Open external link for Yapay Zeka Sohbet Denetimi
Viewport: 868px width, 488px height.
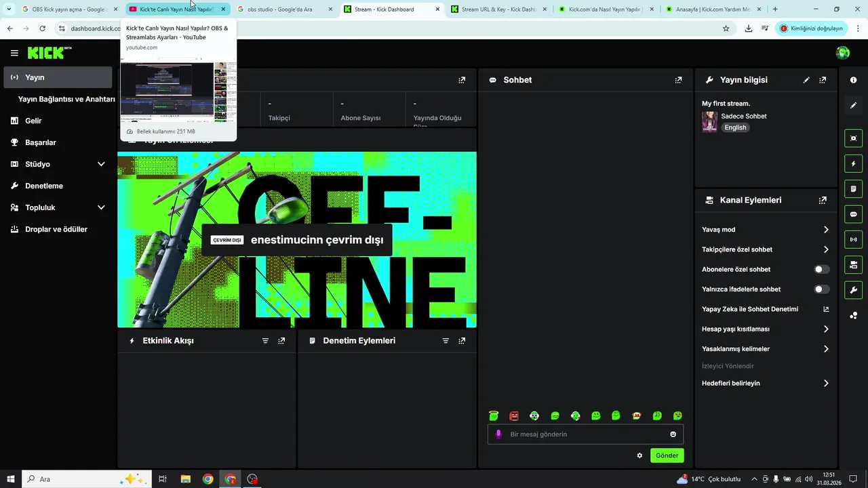[826, 309]
